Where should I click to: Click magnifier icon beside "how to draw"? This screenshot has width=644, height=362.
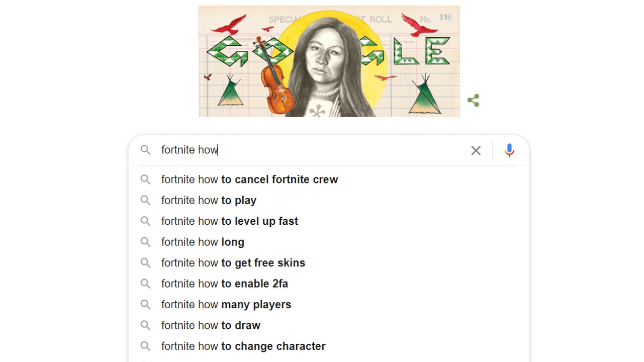[146, 325]
